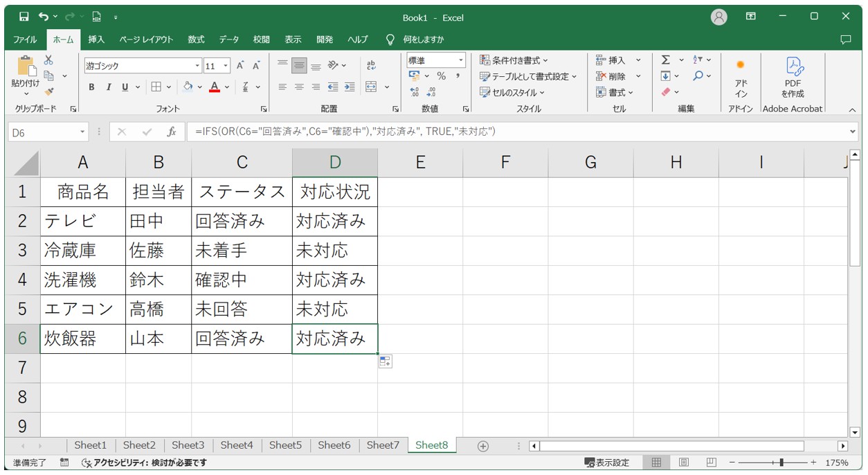Click the Paste (貼り付け) clipboard icon
The width and height of the screenshot is (868, 475).
point(26,66)
